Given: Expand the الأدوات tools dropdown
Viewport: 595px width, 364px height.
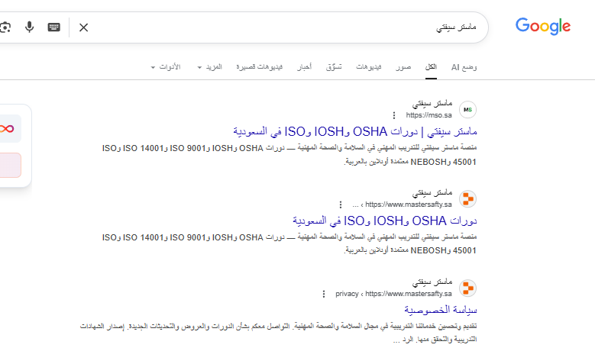Looking at the screenshot, I should point(166,67).
